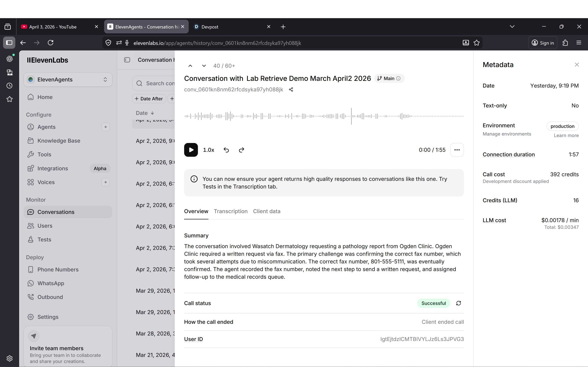Add a new voice with plus icon
588x367 pixels.
coord(105,182)
